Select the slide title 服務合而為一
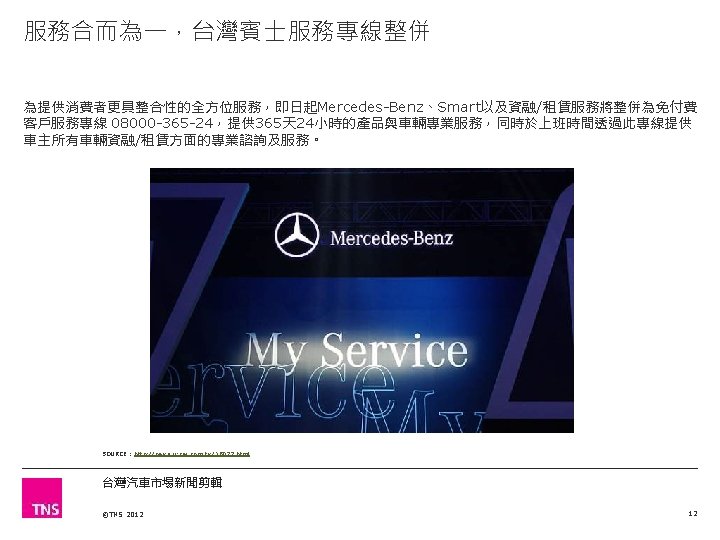This screenshot has width=720, height=540. (96, 31)
